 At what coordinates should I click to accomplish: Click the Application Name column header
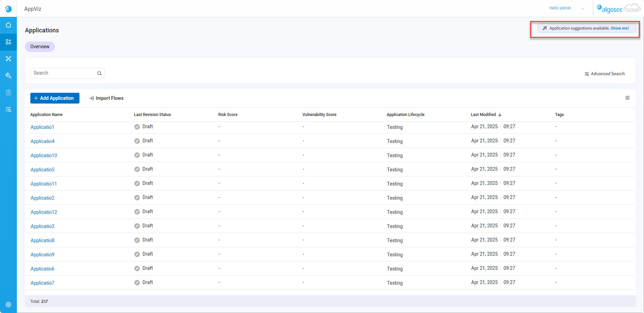pos(46,115)
